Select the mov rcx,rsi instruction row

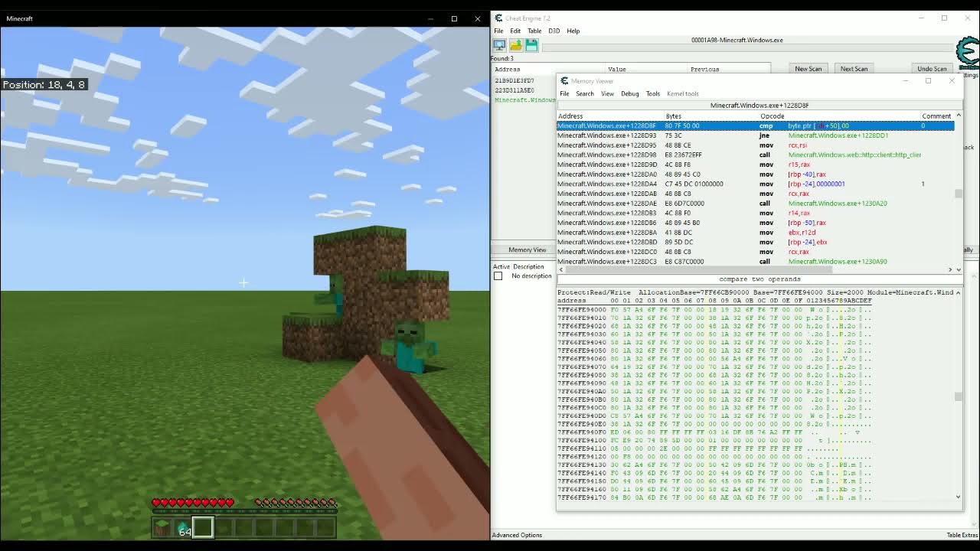[x=755, y=145]
